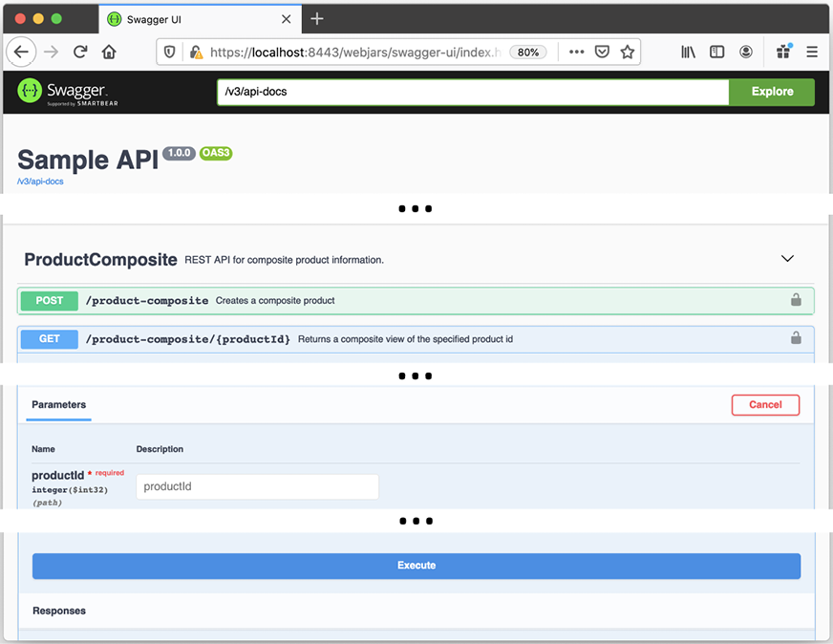Click the POST method badge
The width and height of the screenshot is (833, 644).
point(50,301)
